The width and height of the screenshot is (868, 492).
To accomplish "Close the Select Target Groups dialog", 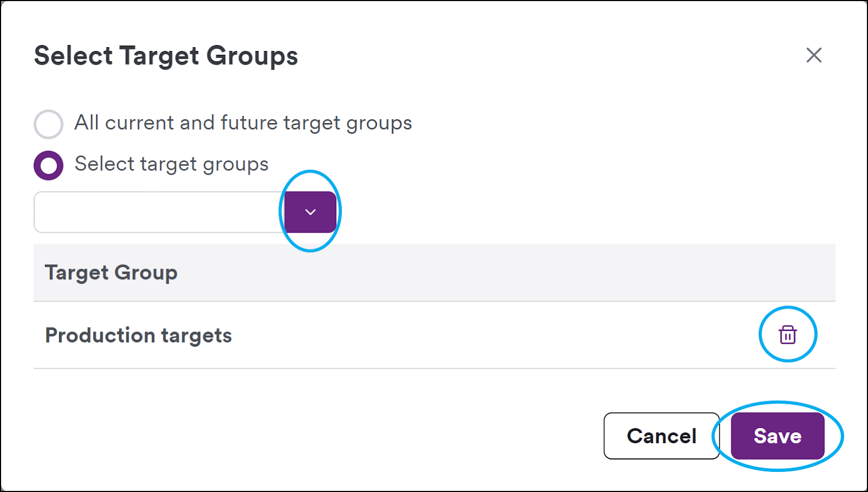I will pyautogui.click(x=814, y=55).
